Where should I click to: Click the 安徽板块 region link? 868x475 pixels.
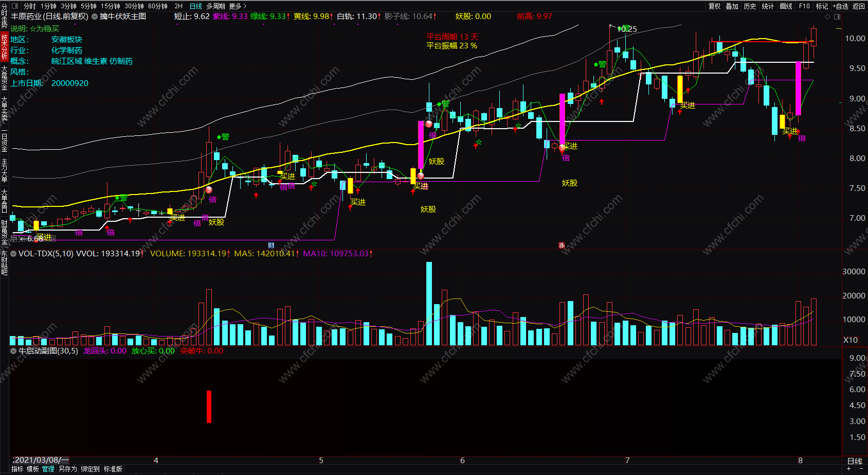coord(67,40)
